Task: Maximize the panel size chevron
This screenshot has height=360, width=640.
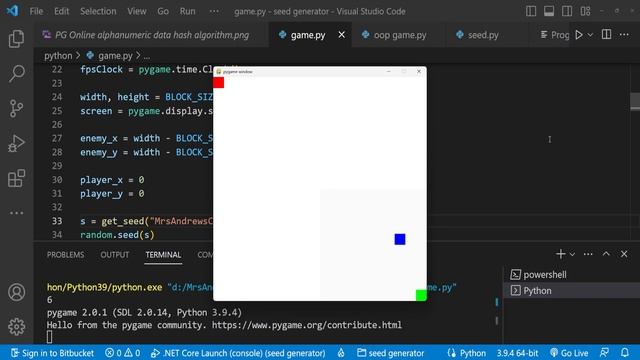Action: [606, 254]
